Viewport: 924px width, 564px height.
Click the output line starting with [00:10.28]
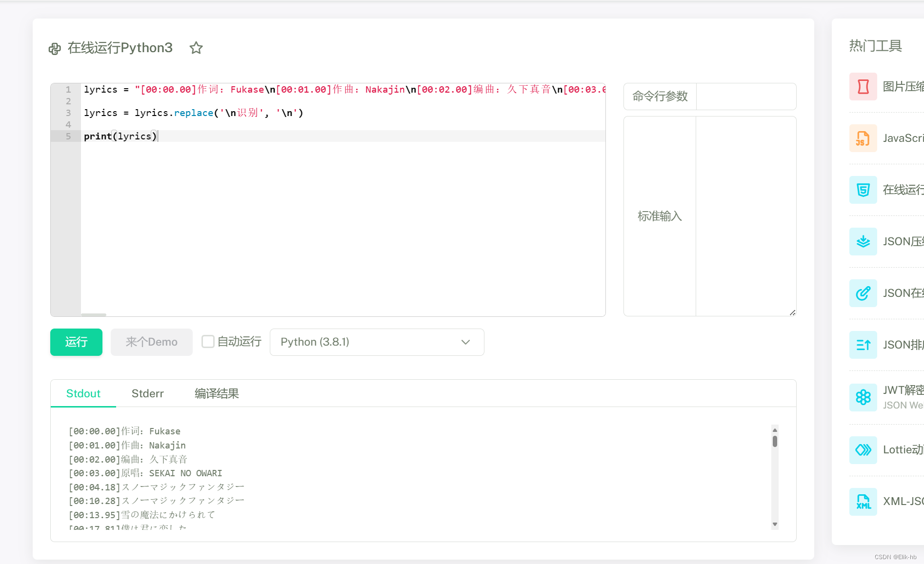click(156, 501)
